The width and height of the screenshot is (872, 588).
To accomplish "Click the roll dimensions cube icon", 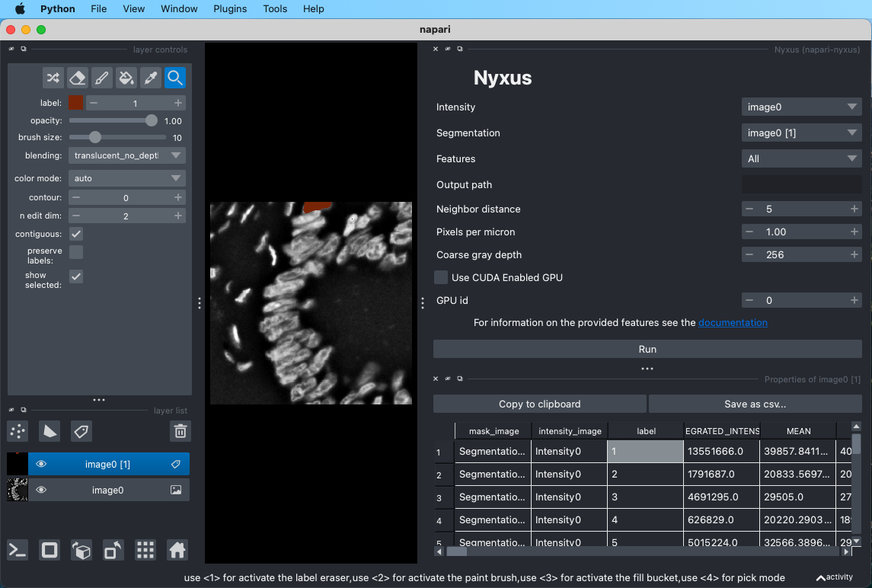I will coord(81,550).
